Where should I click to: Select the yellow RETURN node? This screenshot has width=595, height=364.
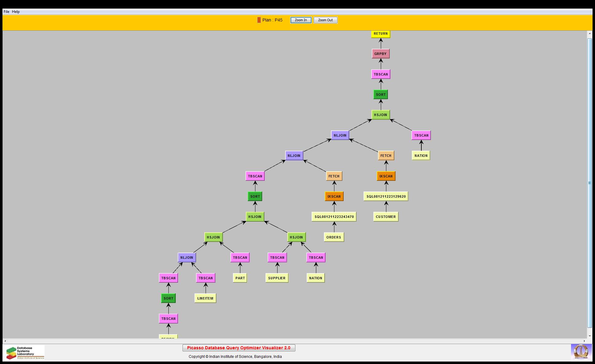pos(380,34)
